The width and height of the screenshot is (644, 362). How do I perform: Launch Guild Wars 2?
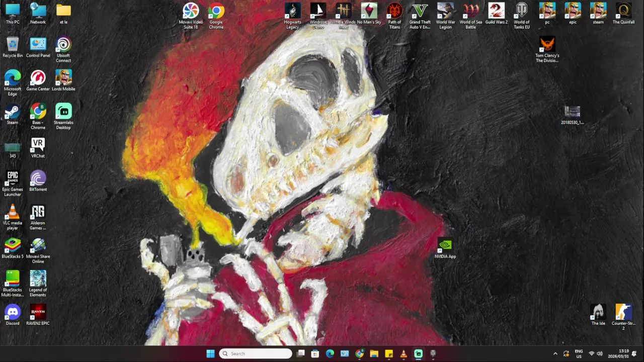[x=496, y=14]
